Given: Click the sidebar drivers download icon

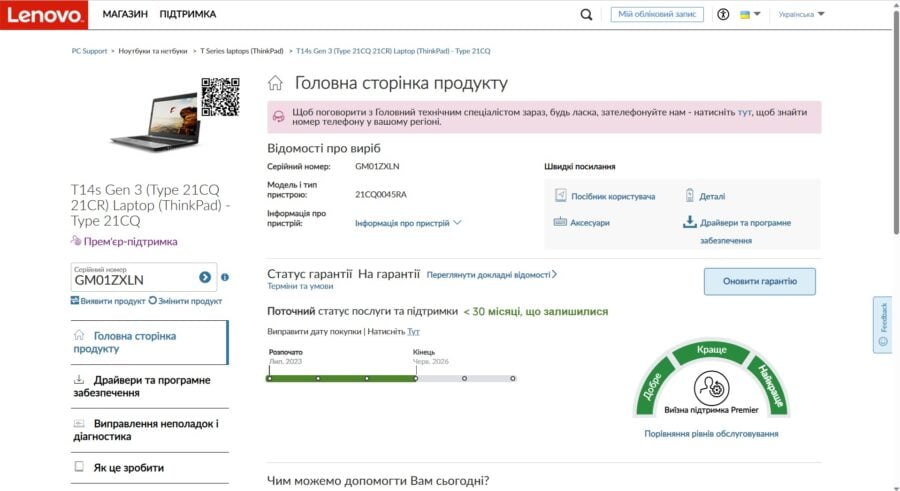Looking at the screenshot, I should click(x=79, y=380).
